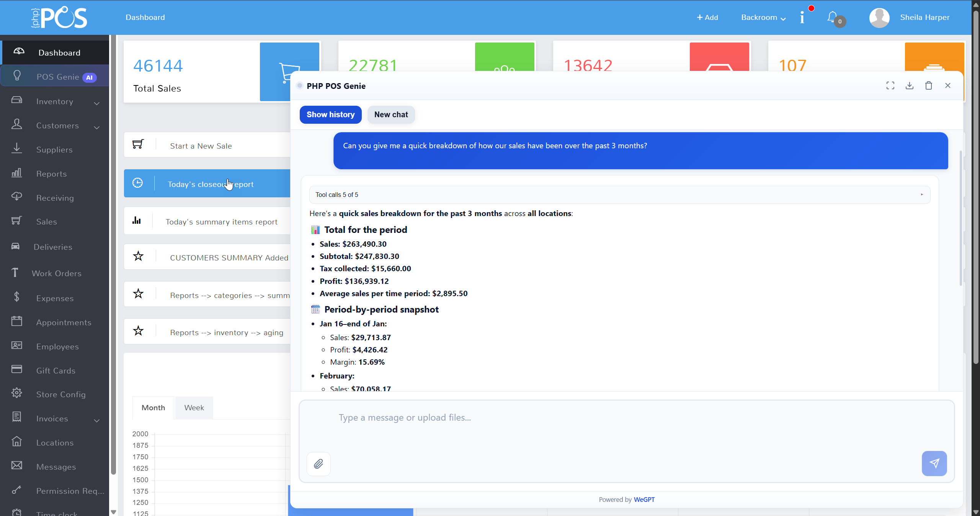
Task: Start a New chat in POS Genie
Action: pyautogui.click(x=390, y=115)
